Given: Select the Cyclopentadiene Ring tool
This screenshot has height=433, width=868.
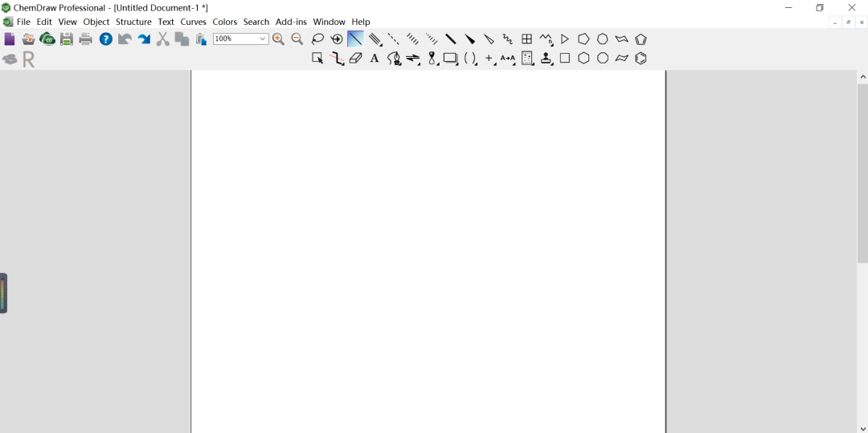Looking at the screenshot, I should (x=641, y=39).
